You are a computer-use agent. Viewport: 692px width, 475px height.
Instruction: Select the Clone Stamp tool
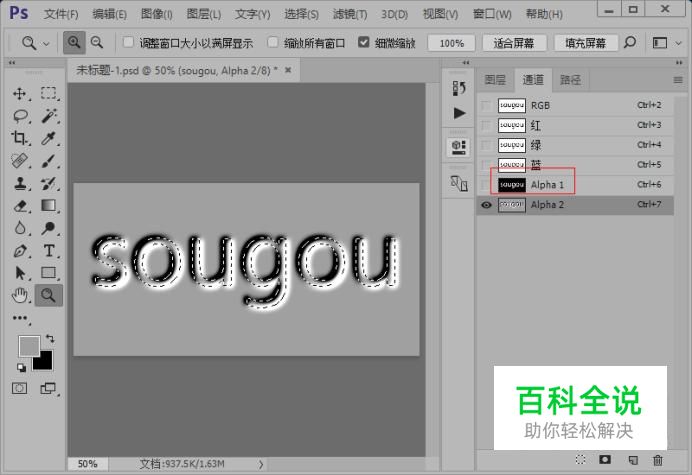click(19, 183)
